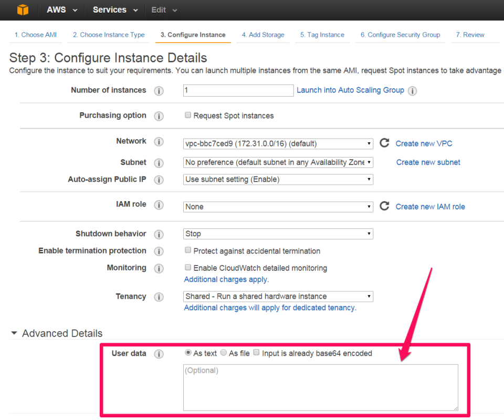Click the info icon next to Number of instances
The height and width of the screenshot is (420, 504).
(x=159, y=91)
